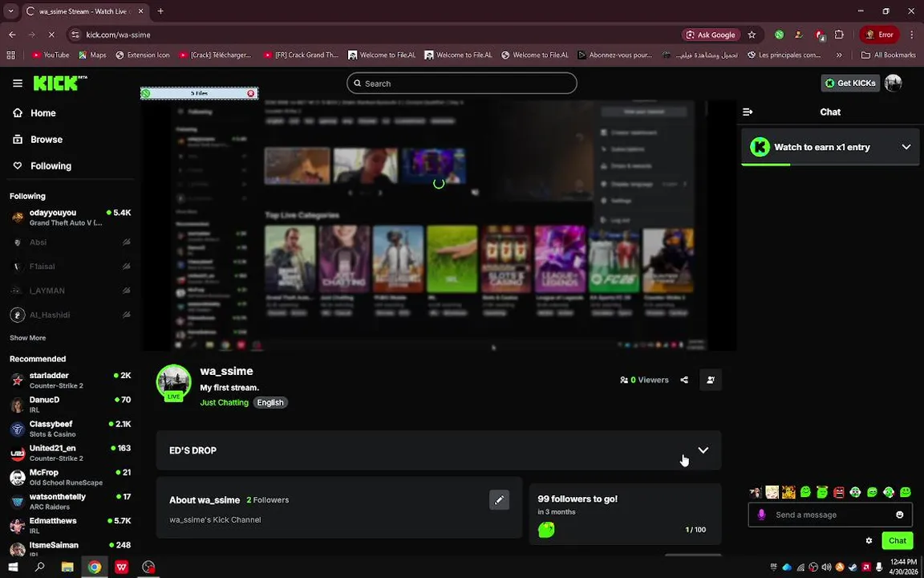Viewport: 924px width, 578px height.
Task: Open chat settings gear icon
Action: (x=869, y=541)
